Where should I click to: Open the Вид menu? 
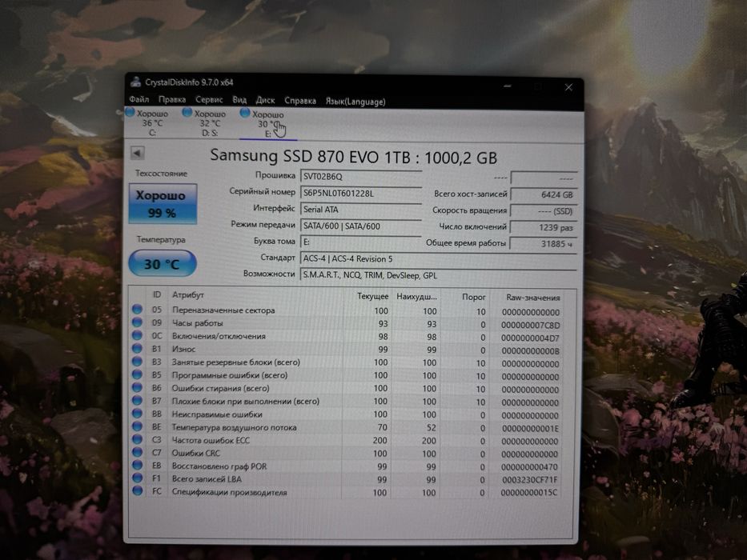click(239, 100)
